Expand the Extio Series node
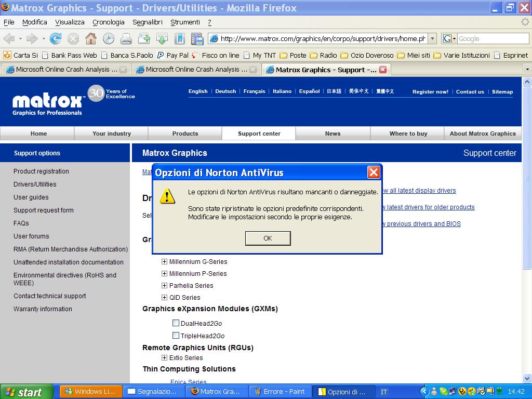This screenshot has width=532, height=399. pos(164,357)
